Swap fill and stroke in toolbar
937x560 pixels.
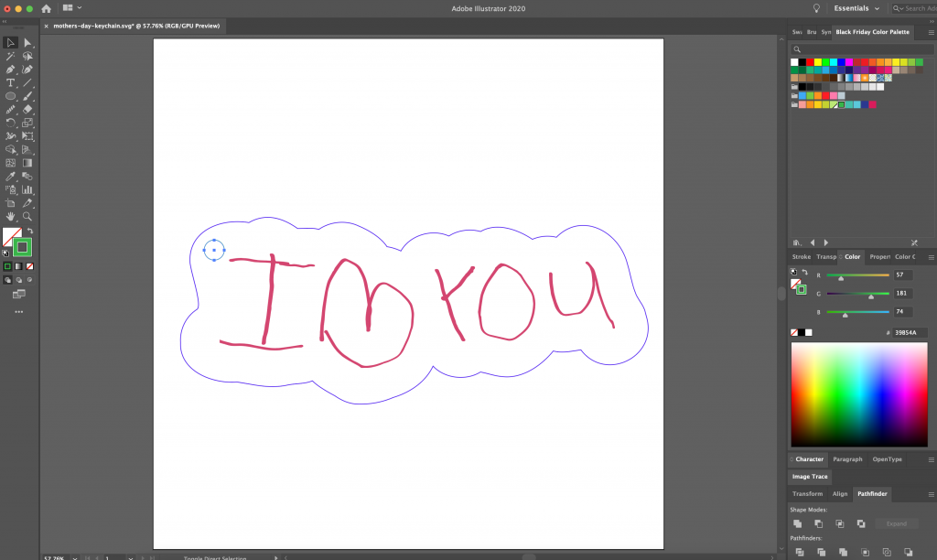(30, 231)
